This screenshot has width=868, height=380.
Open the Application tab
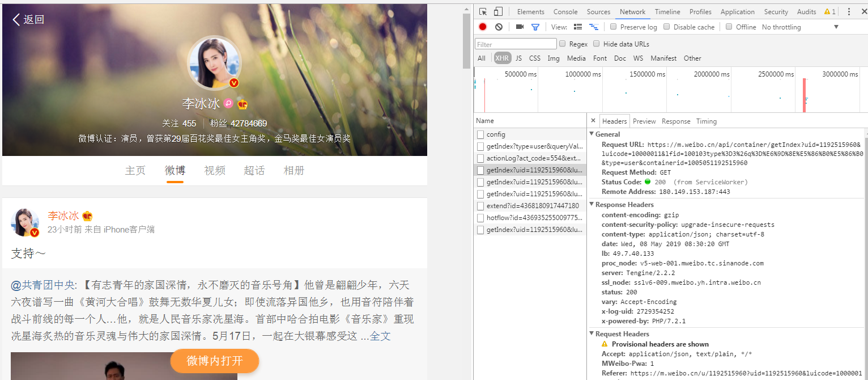click(738, 11)
